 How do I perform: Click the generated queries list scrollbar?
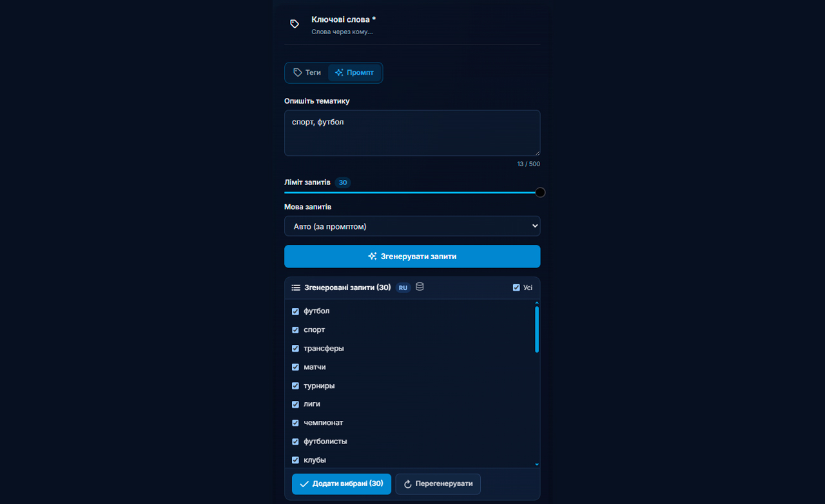pos(537,329)
